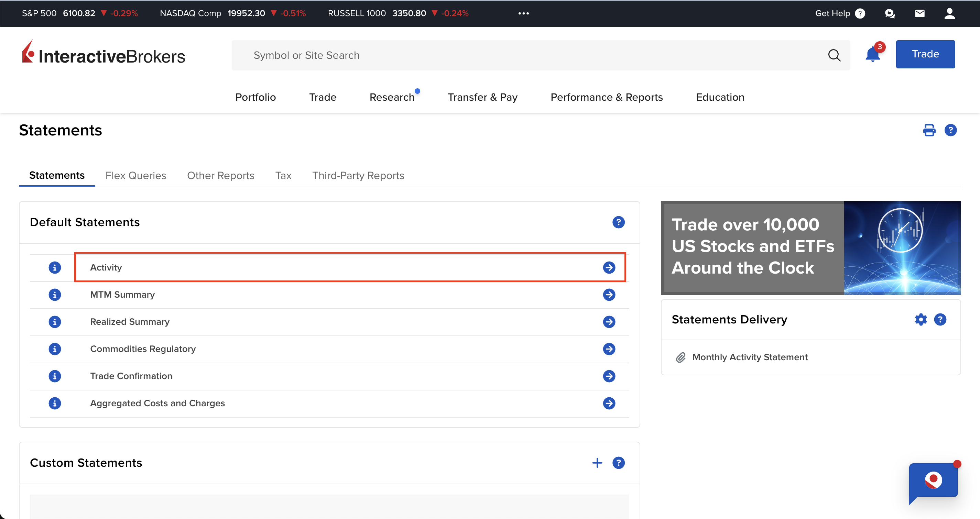The height and width of the screenshot is (519, 980).
Task: Open the notifications bell icon
Action: pos(873,54)
